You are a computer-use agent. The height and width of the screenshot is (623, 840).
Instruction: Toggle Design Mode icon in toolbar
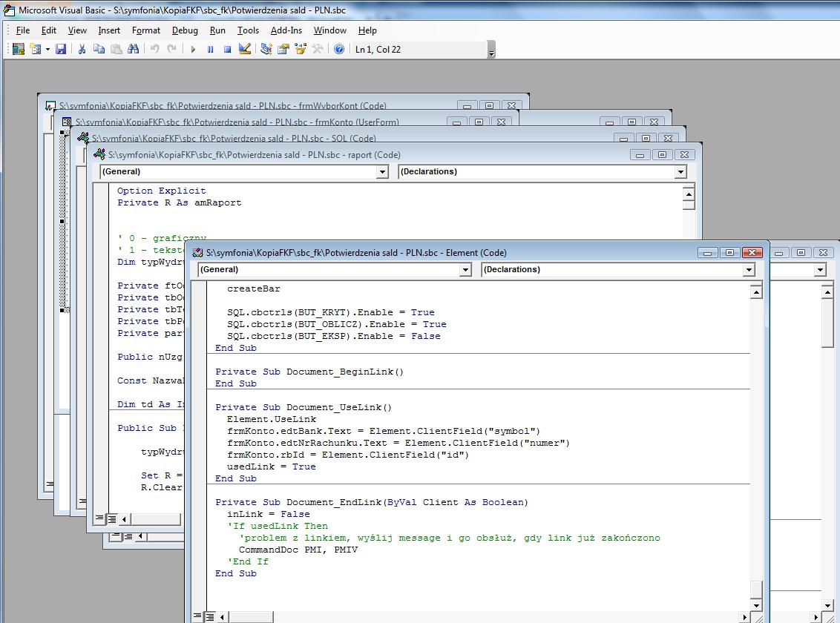(x=245, y=49)
